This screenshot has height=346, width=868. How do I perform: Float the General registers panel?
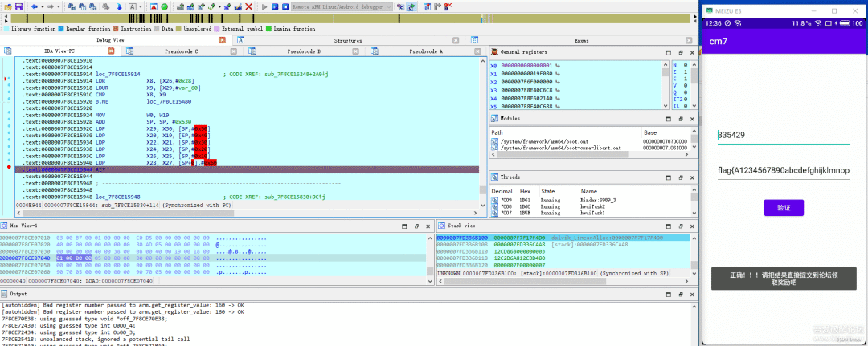(681, 52)
